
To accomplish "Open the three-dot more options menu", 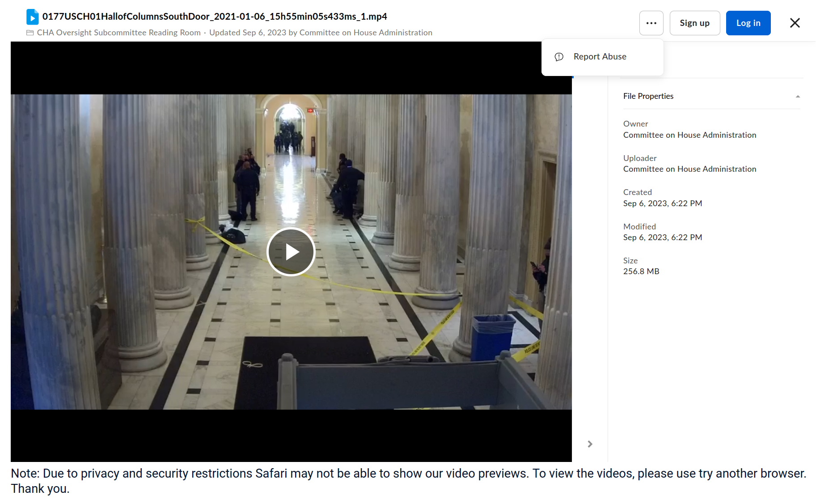I will pos(651,23).
